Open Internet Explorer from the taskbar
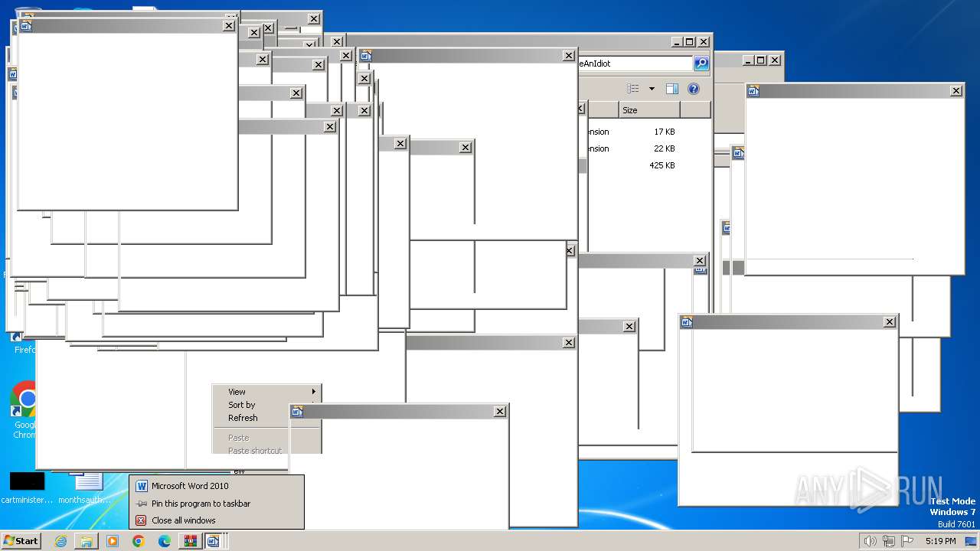 coord(60,541)
